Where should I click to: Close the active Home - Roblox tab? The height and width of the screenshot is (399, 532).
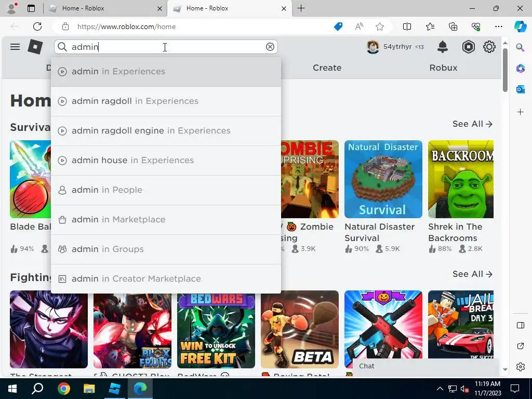pyautogui.click(x=284, y=8)
